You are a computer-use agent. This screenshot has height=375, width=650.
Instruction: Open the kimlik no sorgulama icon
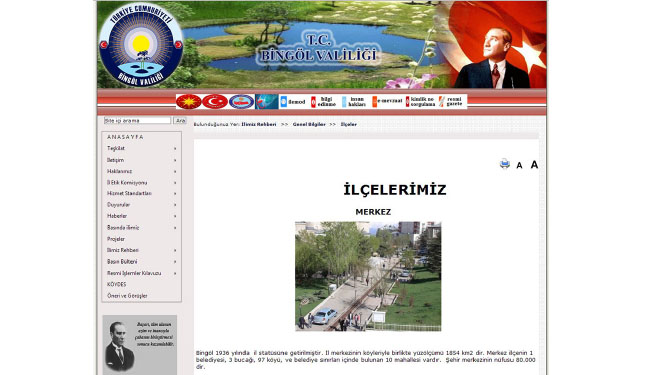tap(420, 102)
